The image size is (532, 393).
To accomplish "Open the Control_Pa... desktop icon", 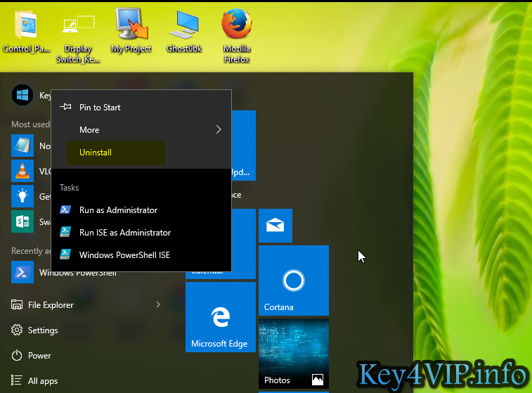I will [x=26, y=31].
